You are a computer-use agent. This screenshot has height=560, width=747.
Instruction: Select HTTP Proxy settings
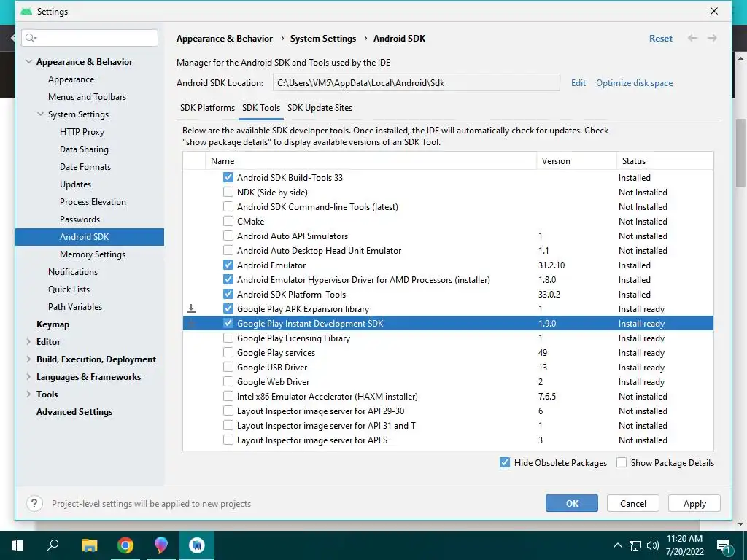pyautogui.click(x=82, y=131)
